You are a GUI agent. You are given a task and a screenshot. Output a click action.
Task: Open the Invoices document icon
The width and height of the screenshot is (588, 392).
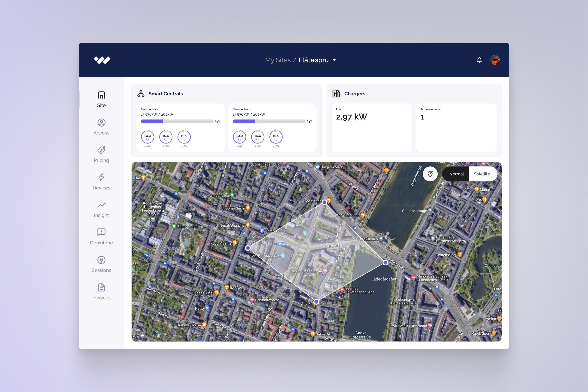point(101,287)
